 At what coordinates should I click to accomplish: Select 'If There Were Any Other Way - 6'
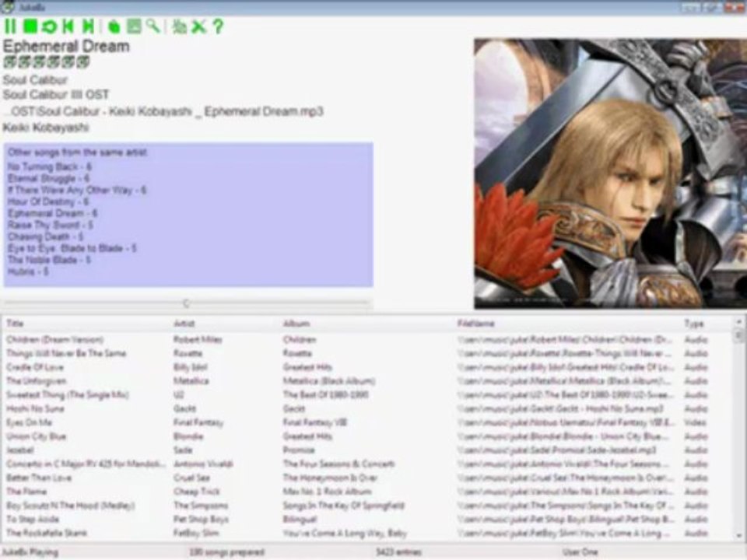click(x=77, y=190)
